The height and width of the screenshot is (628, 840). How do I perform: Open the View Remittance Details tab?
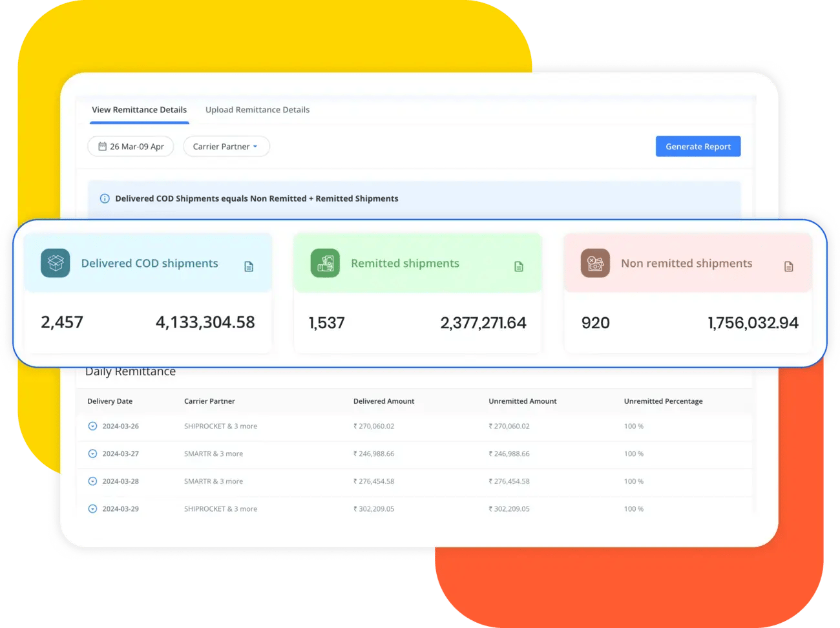(x=139, y=110)
